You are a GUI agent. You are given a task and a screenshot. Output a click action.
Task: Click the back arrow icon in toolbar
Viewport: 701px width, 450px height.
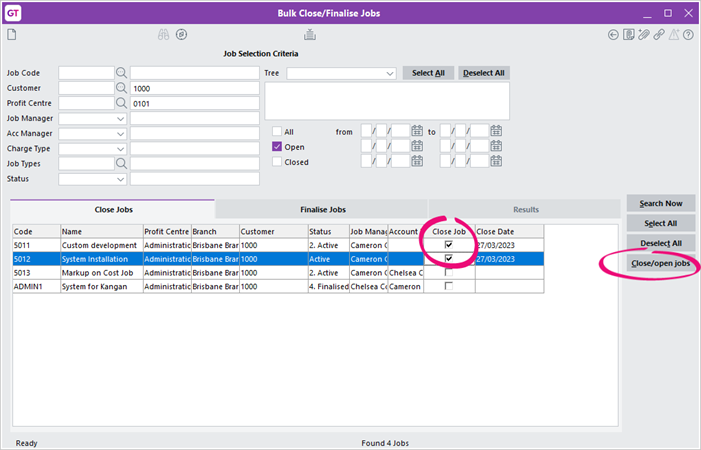click(613, 35)
